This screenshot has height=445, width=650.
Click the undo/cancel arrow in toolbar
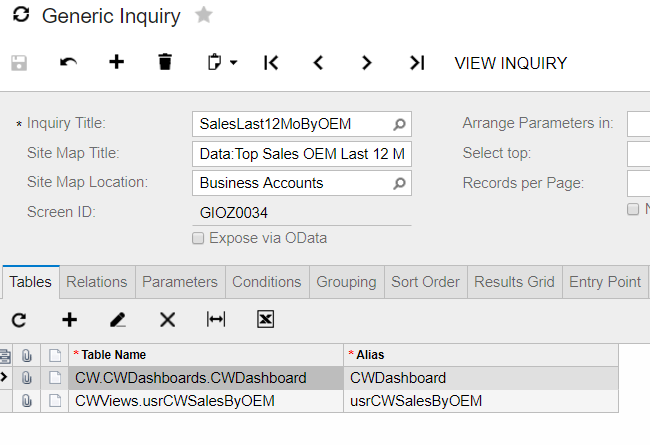(x=68, y=63)
